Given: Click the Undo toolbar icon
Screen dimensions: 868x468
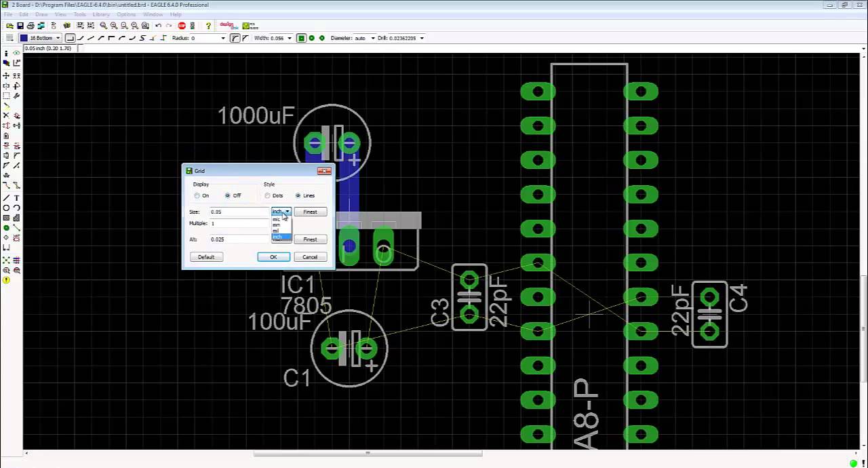Looking at the screenshot, I should coord(158,26).
